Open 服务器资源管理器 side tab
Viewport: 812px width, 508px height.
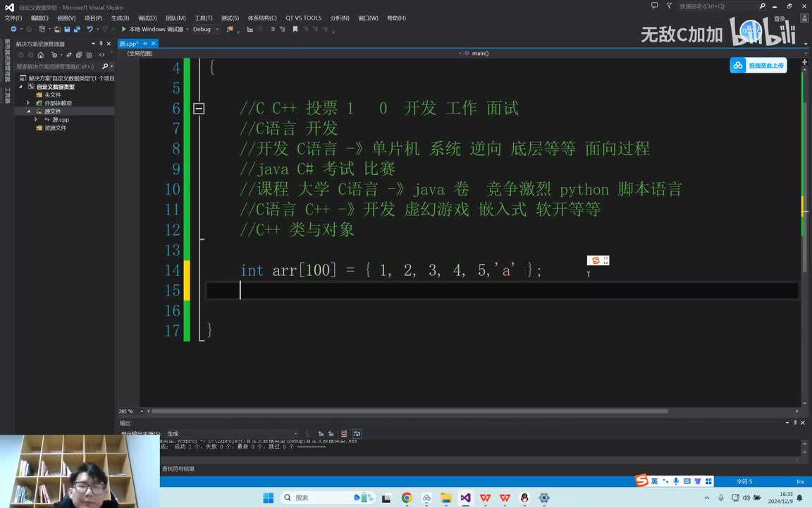pos(7,61)
